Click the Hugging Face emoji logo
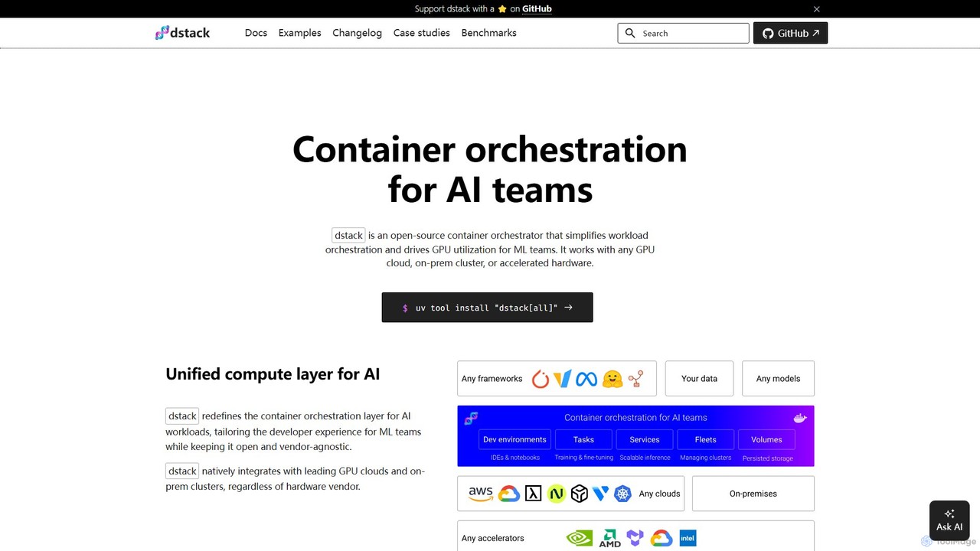This screenshot has height=551, width=980. pos(611,379)
